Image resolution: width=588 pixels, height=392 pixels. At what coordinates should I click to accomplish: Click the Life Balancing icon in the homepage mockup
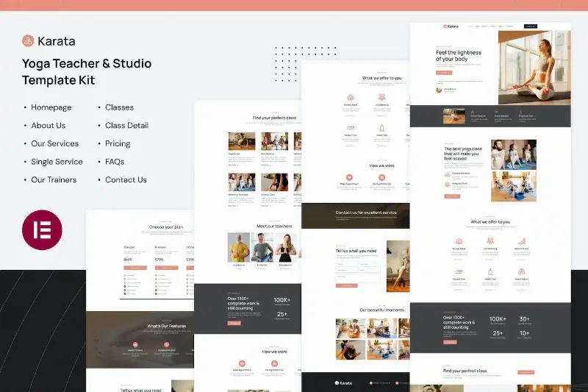tap(490, 240)
